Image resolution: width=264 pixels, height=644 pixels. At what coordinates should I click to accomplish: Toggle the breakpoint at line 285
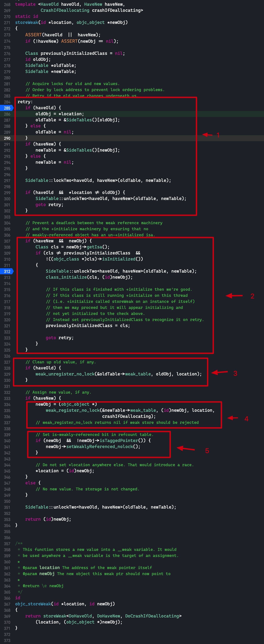[x=7, y=108]
